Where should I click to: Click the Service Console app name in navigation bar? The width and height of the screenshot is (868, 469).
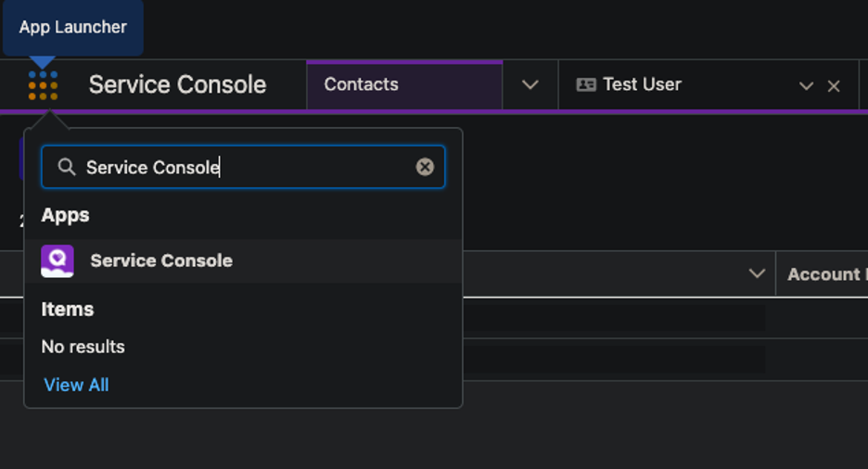tap(177, 85)
